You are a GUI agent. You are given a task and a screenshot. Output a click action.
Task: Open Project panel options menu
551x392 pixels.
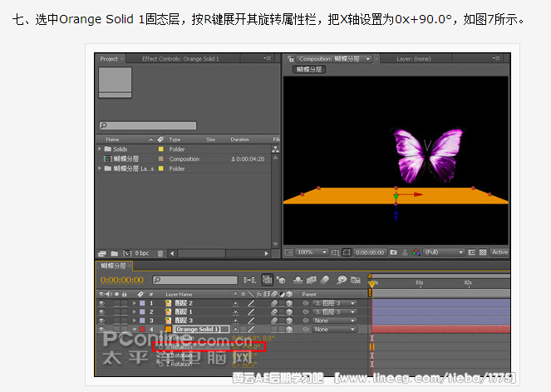(x=268, y=58)
